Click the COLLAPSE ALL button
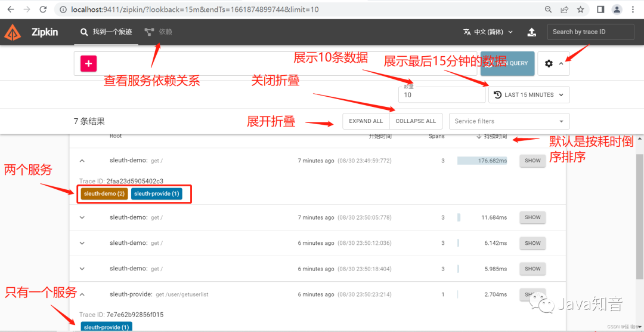This screenshot has width=644, height=332. click(x=416, y=121)
